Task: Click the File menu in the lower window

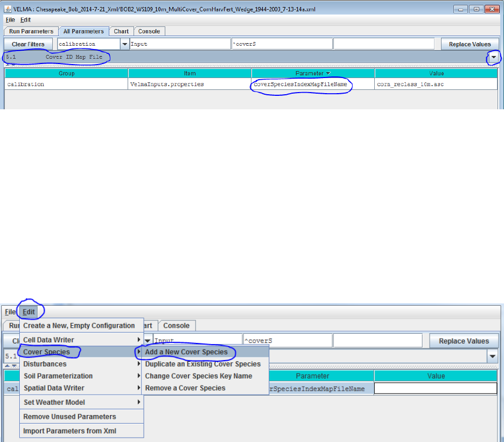Action: tap(10, 312)
